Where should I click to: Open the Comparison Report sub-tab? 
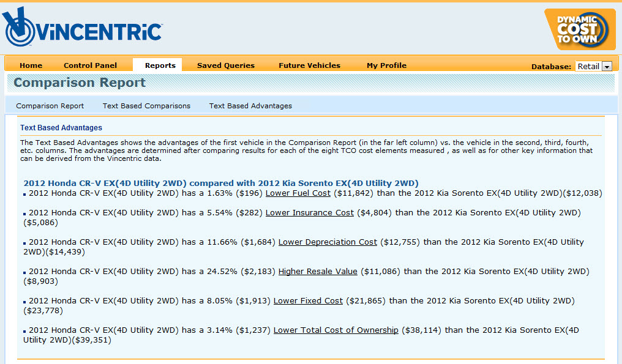point(50,106)
